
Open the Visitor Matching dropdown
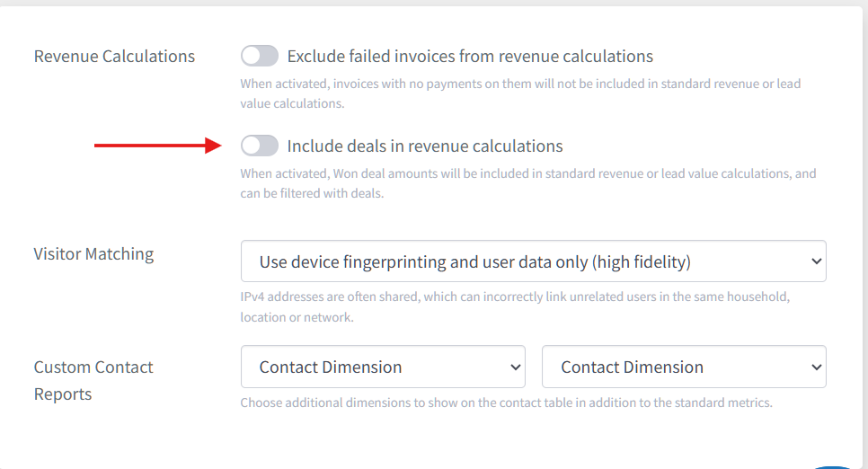click(x=533, y=261)
